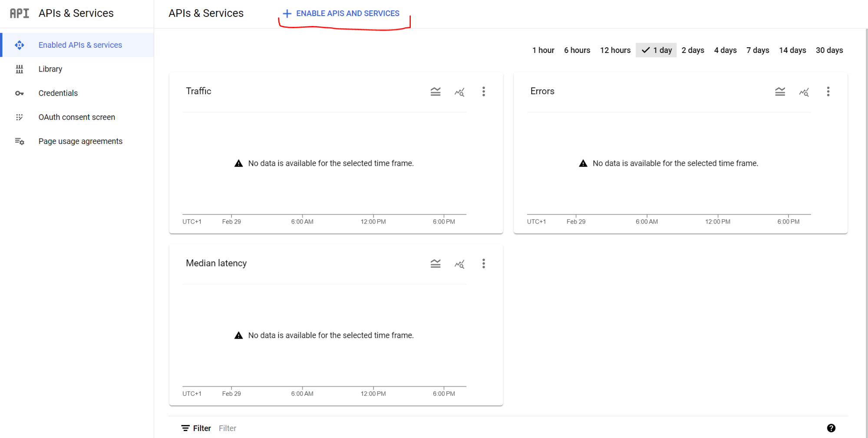
Task: Open metrics explorer icon on Median latency chart
Action: (459, 264)
